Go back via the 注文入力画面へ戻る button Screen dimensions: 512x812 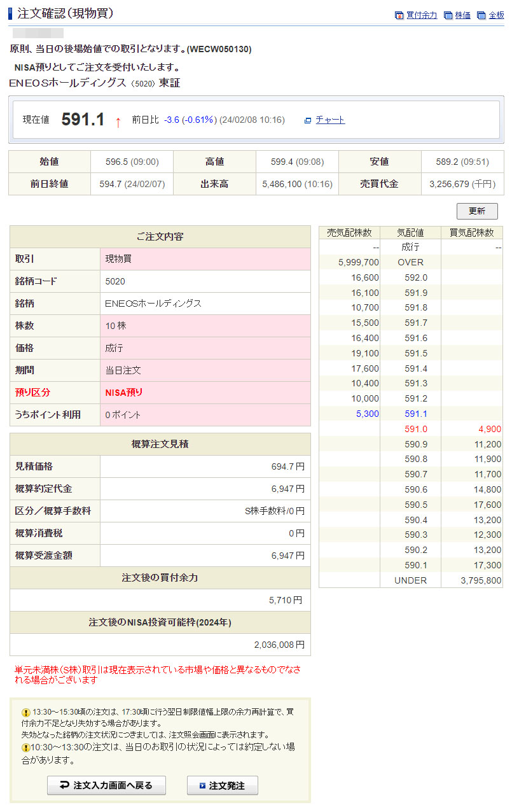coord(106,786)
